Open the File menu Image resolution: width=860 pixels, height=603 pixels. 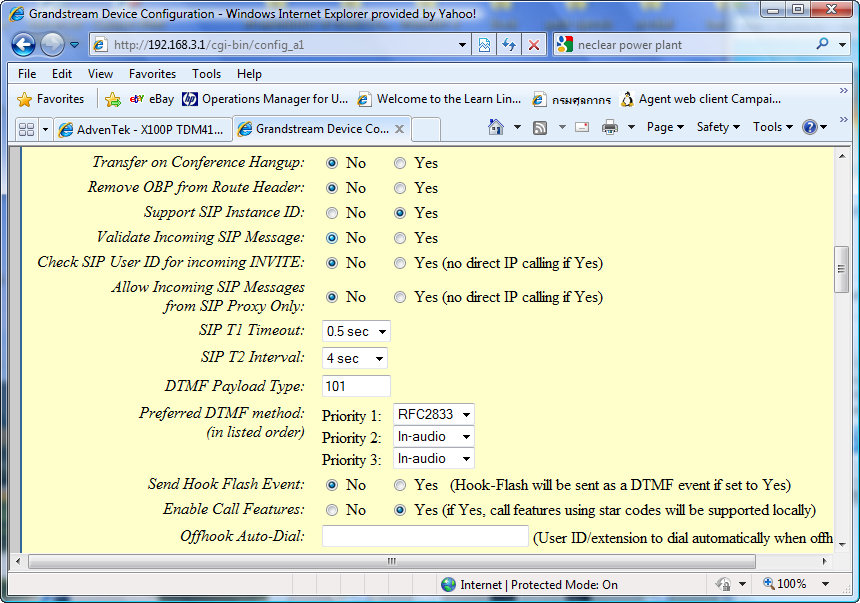[27, 74]
